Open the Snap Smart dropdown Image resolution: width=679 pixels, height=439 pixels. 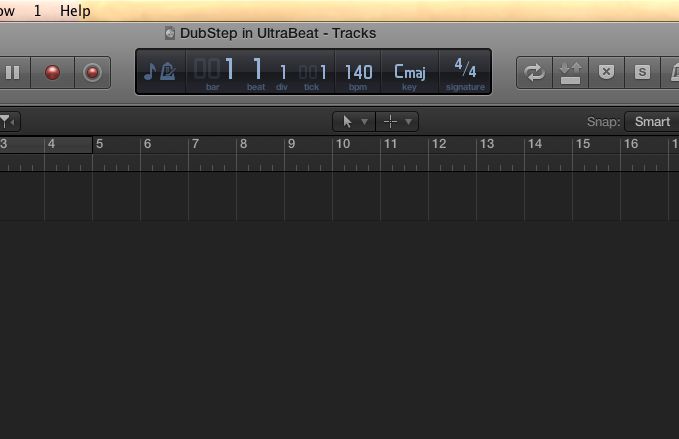coord(652,122)
